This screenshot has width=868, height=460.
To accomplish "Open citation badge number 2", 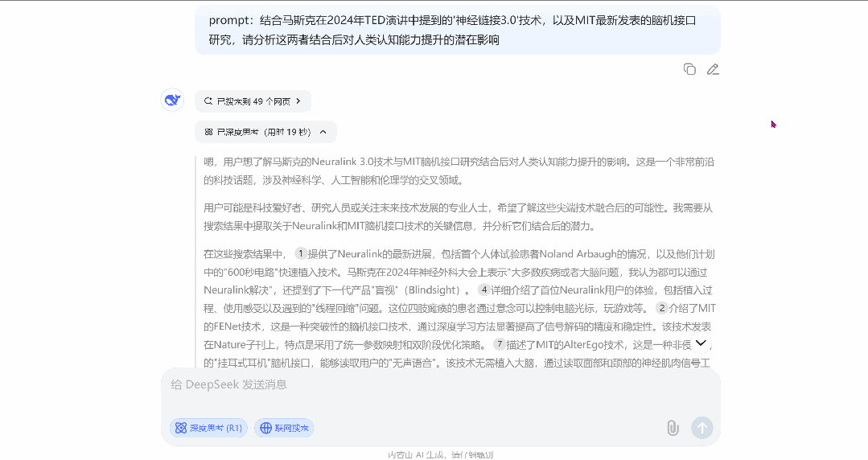I will tap(662, 308).
